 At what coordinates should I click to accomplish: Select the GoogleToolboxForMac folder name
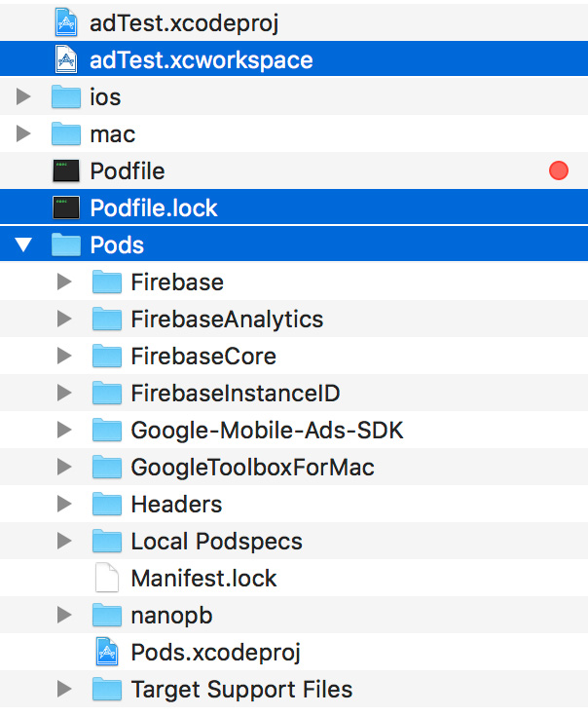point(252,468)
